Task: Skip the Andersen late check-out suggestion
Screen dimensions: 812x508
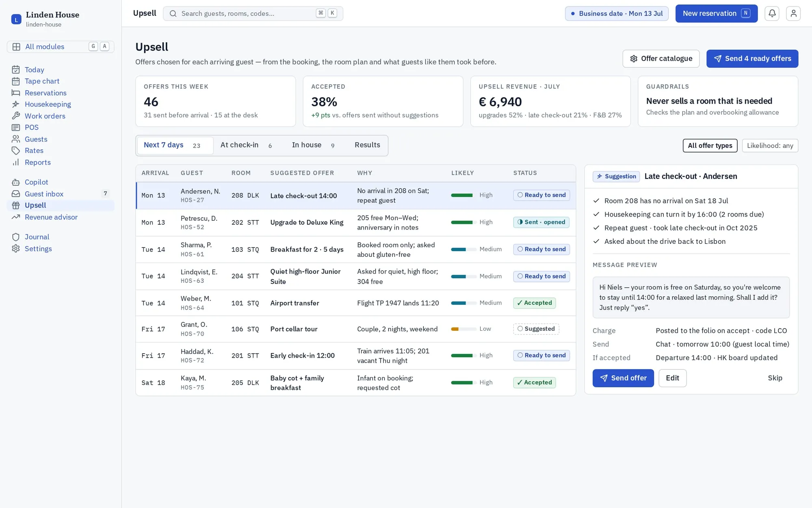Action: pyautogui.click(x=775, y=378)
